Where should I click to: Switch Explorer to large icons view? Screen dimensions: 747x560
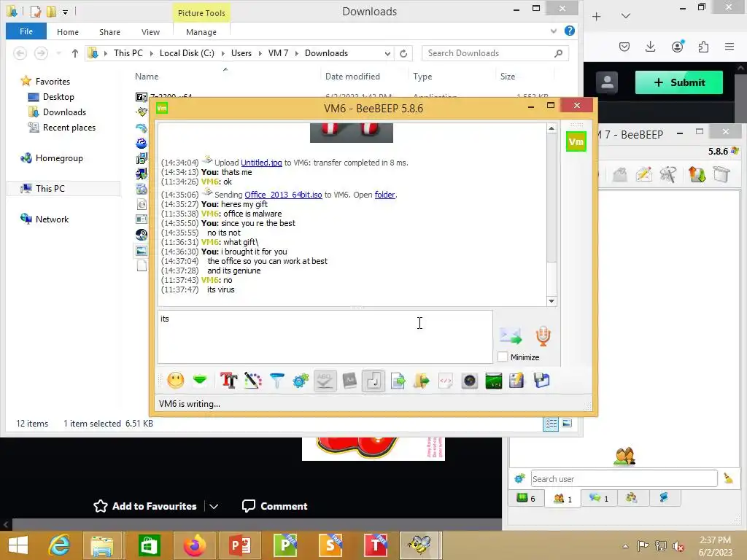567,424
